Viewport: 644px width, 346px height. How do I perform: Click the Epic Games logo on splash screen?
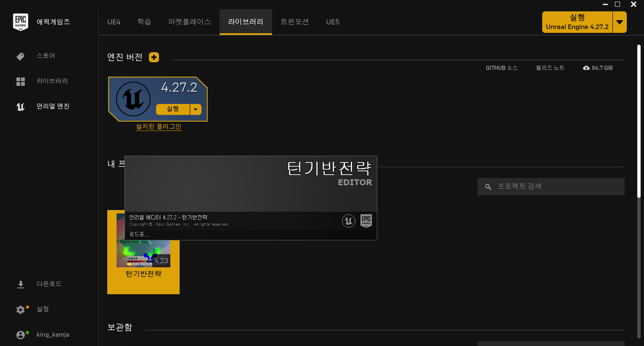pos(366,221)
